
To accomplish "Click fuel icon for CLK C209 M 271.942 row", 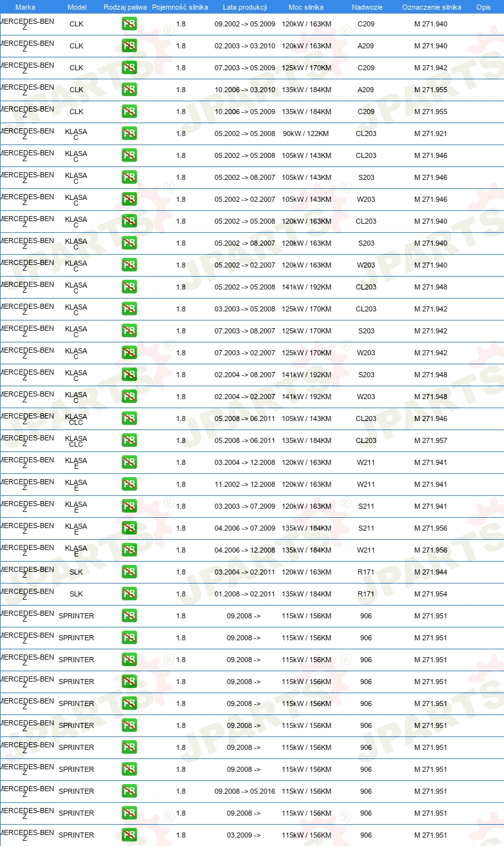I will pos(129,68).
